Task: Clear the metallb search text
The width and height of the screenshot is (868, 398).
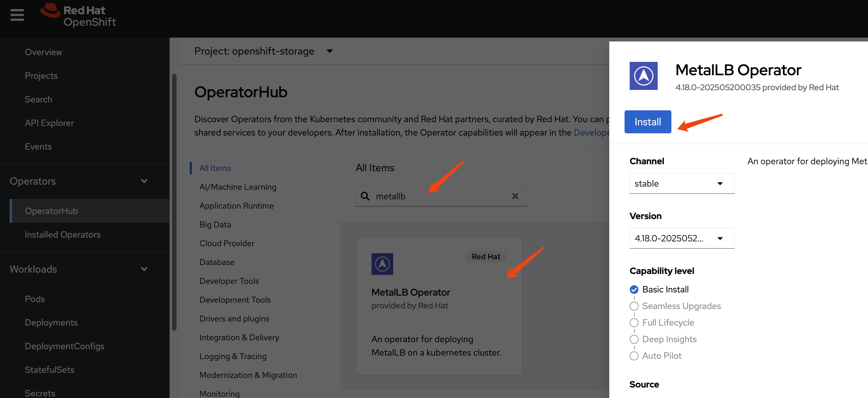Action: click(x=515, y=196)
